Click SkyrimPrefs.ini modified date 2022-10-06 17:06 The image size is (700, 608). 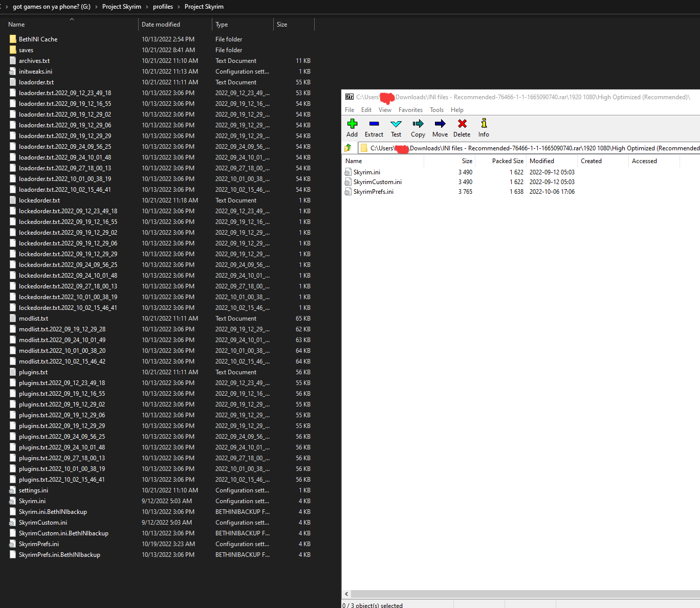point(552,192)
